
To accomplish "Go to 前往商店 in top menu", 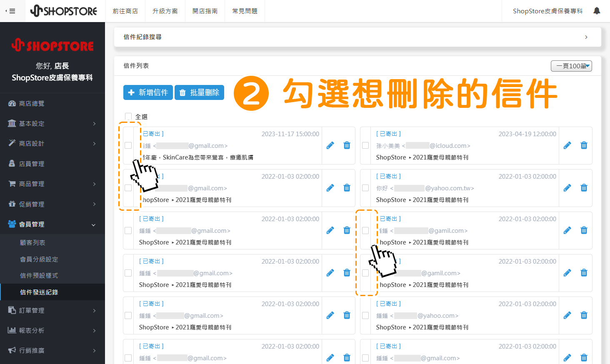I will [125, 11].
